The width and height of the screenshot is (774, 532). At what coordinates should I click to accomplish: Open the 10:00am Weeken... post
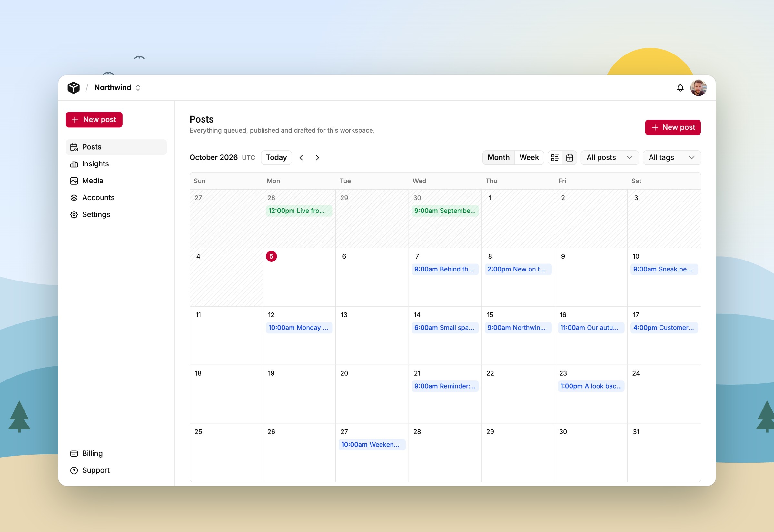[372, 445]
